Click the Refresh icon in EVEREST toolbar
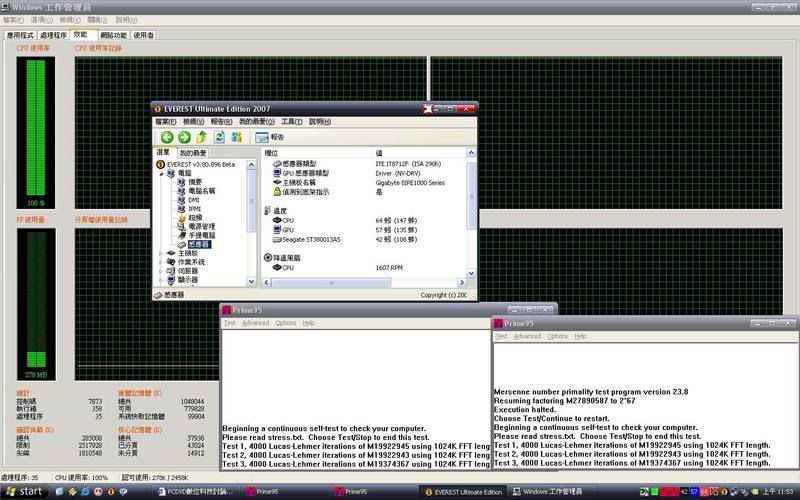800x500 pixels. coord(219,137)
